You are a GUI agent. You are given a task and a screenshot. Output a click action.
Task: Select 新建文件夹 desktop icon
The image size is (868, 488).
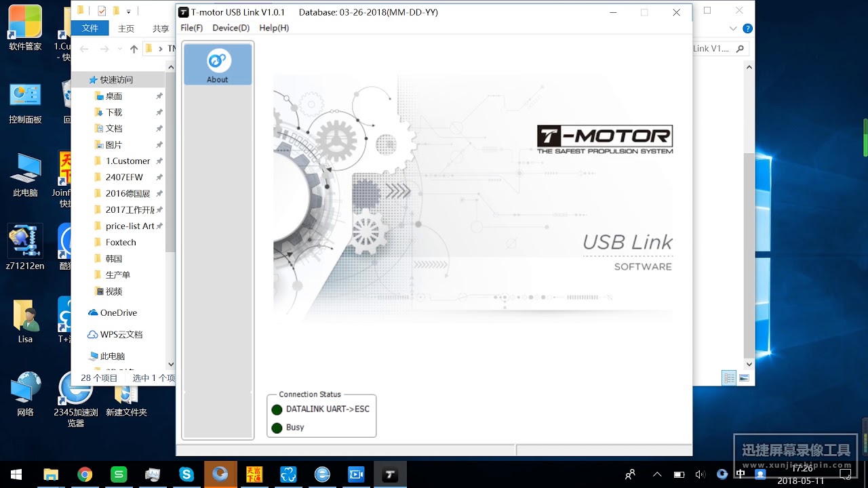coord(126,400)
